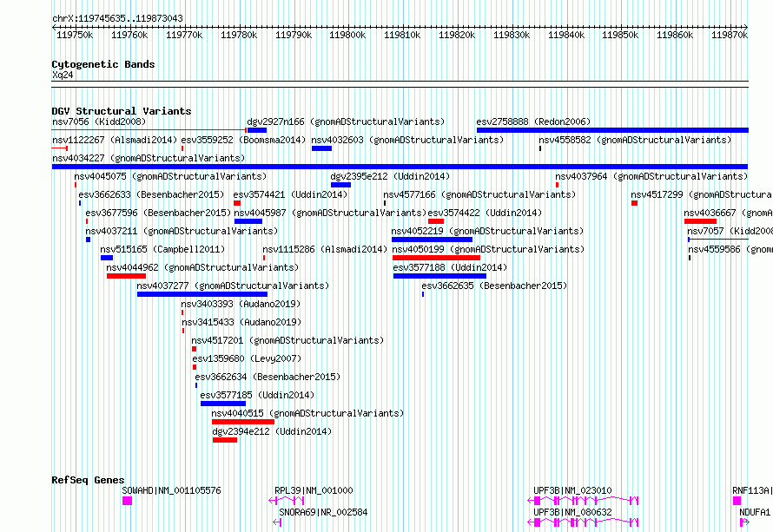Click the esv3577188 (Uddin2014) blue bar
Screen dimensions: 773x532
(439, 276)
